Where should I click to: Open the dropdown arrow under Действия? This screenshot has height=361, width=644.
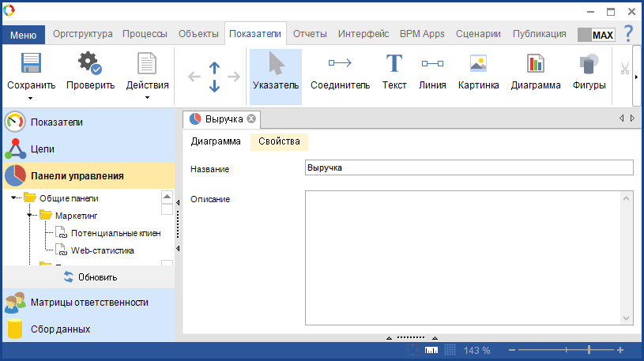click(147, 98)
